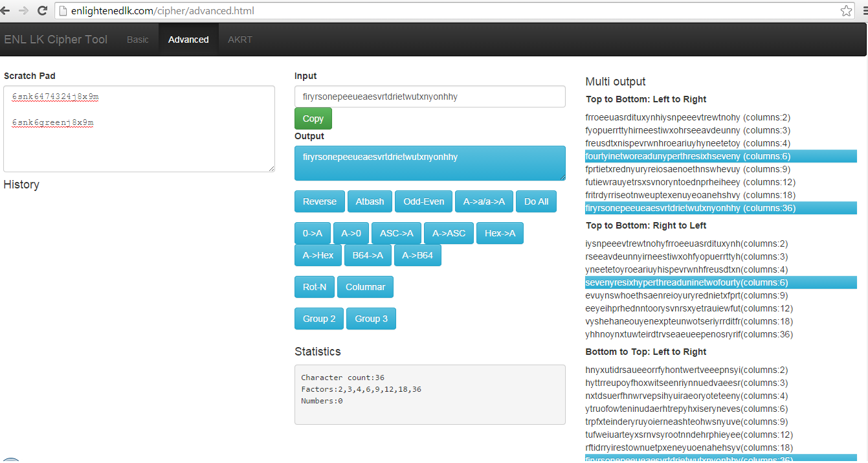Click the Rot-N button
Screen dimensions: 868x463
point(315,287)
